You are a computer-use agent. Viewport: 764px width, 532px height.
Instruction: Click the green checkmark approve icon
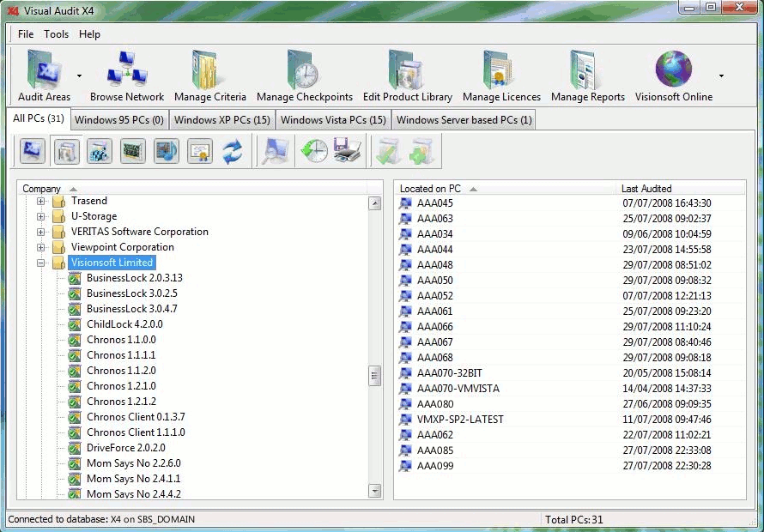coord(388,151)
